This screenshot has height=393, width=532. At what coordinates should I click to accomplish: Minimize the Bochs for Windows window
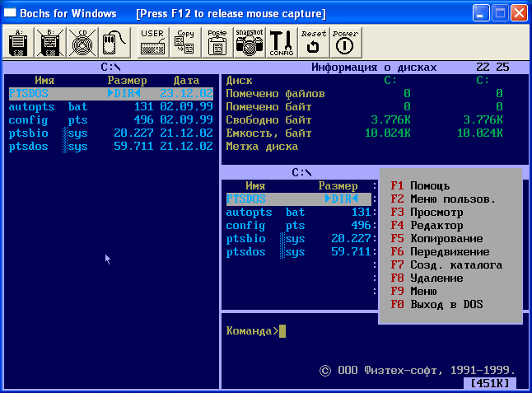tap(481, 13)
